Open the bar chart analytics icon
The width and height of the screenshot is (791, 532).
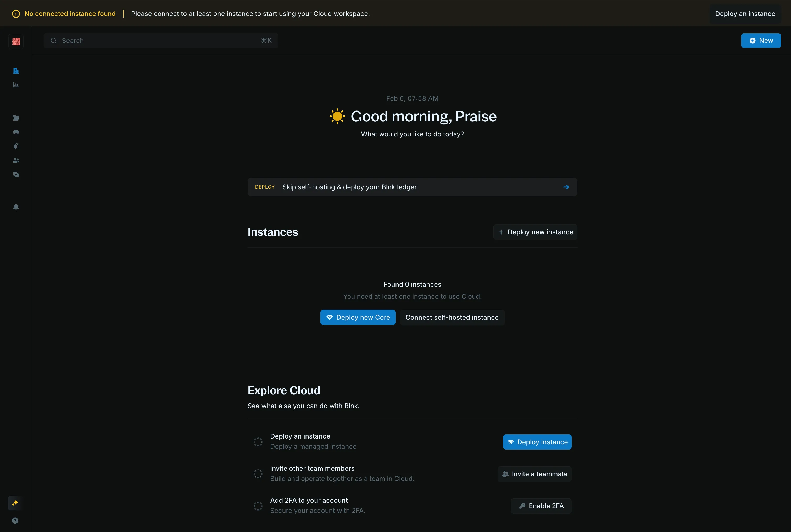click(16, 85)
